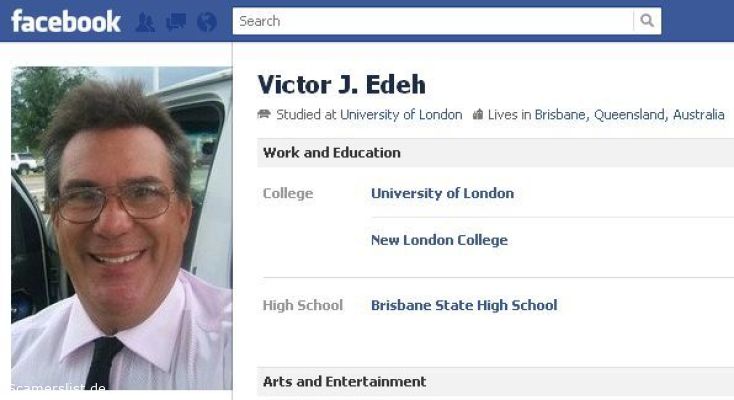Viewport: 734px width, 400px height.
Task: Open the friend requests icon
Action: [145, 22]
